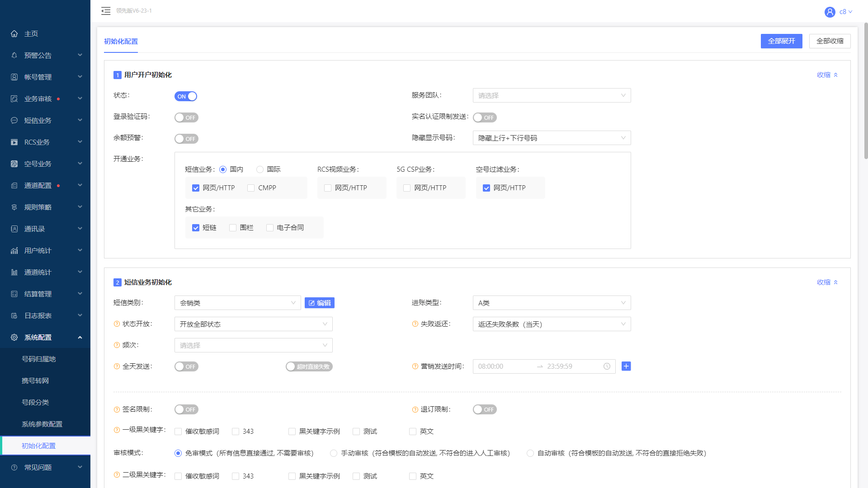Image resolution: width=868 pixels, height=488 pixels.
Task: Click the 业务审核 audit icon
Action: (x=14, y=99)
